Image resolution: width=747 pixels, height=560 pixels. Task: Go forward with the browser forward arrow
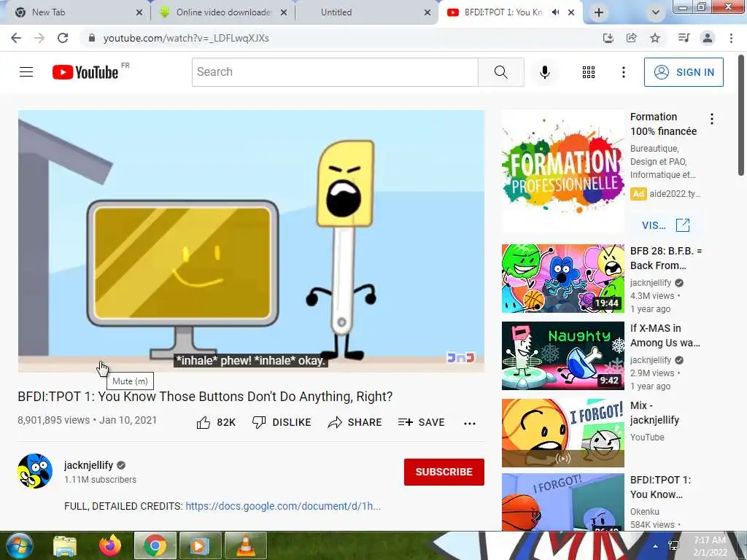(39, 38)
